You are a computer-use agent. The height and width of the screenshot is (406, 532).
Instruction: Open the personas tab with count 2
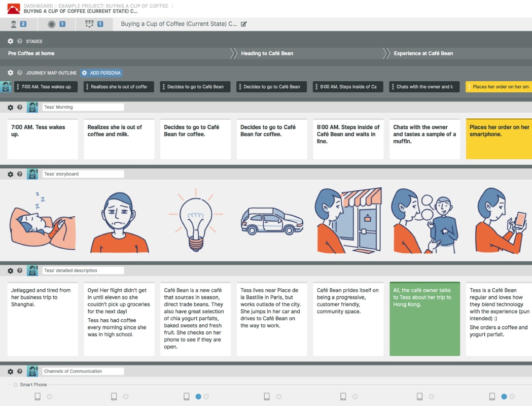click(x=18, y=24)
